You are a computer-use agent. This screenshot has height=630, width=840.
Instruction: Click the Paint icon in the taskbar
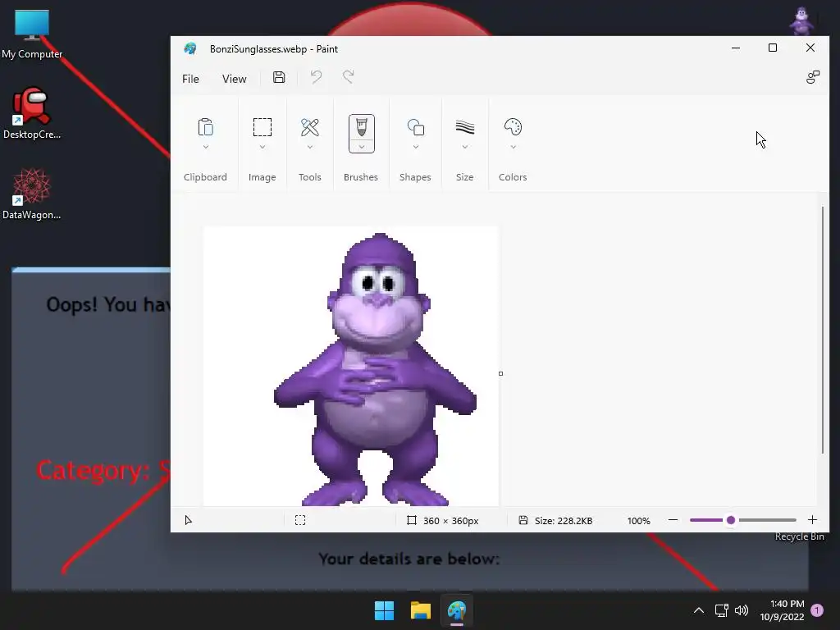(x=457, y=610)
